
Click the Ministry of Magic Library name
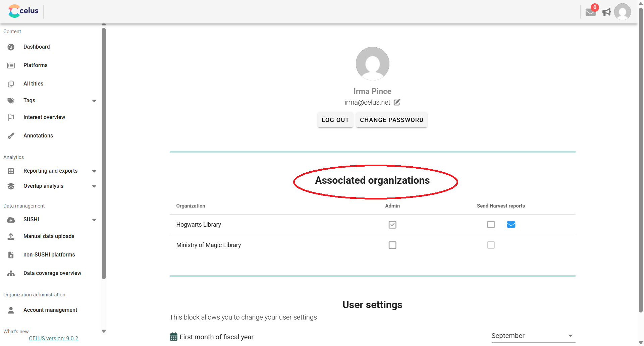coord(209,245)
